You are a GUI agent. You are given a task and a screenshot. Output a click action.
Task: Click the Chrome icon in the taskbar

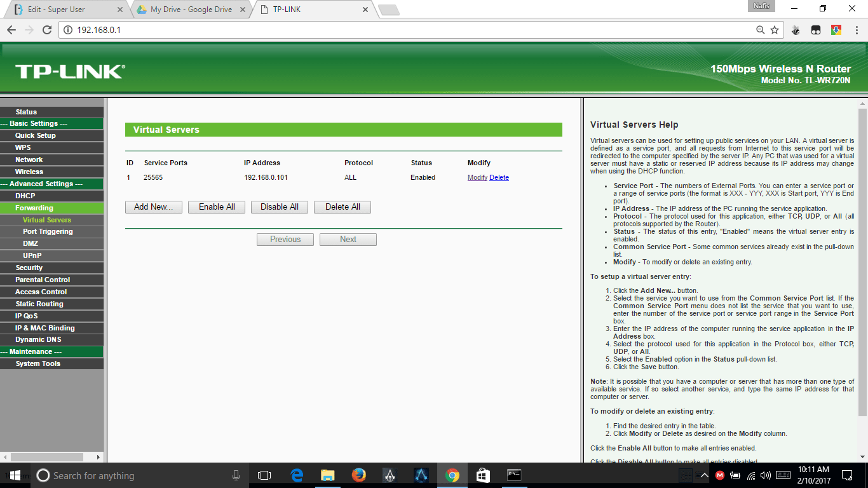pos(452,475)
